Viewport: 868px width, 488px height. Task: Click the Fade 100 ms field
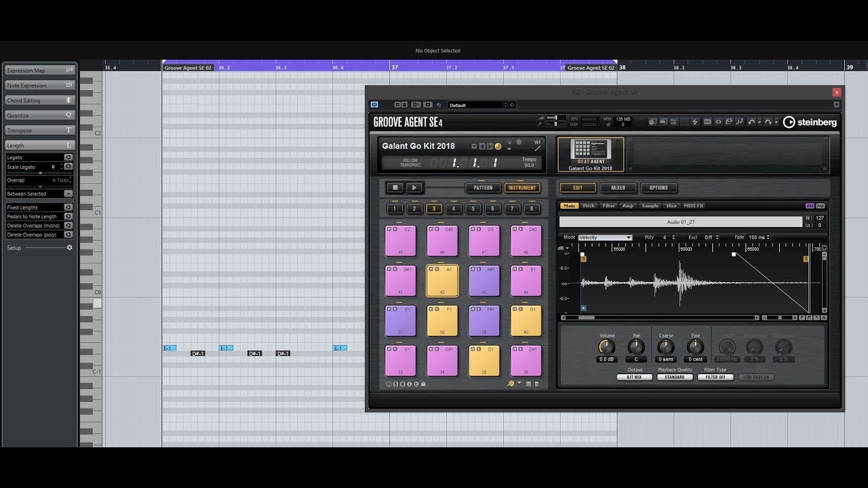point(759,238)
